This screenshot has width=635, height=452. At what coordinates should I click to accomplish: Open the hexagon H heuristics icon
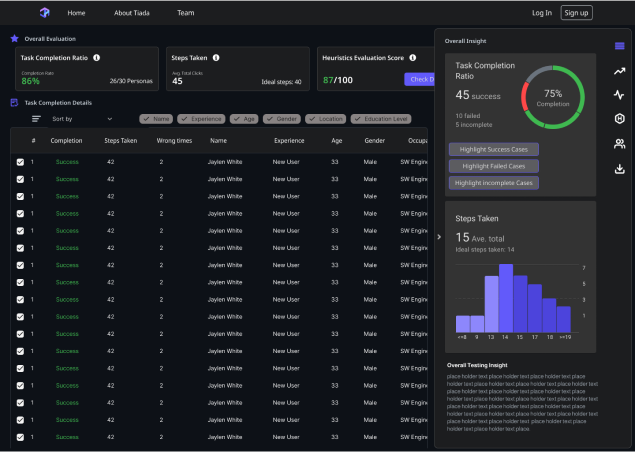coord(619,119)
